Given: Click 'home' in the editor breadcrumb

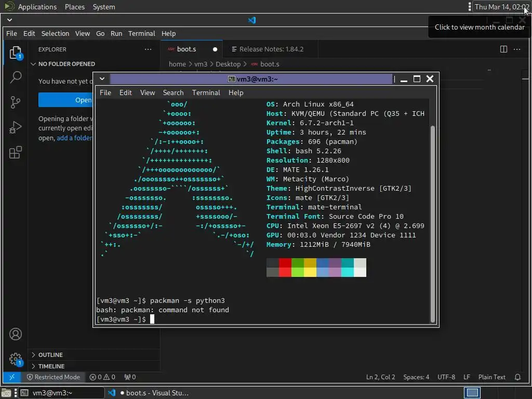Looking at the screenshot, I should 177,64.
